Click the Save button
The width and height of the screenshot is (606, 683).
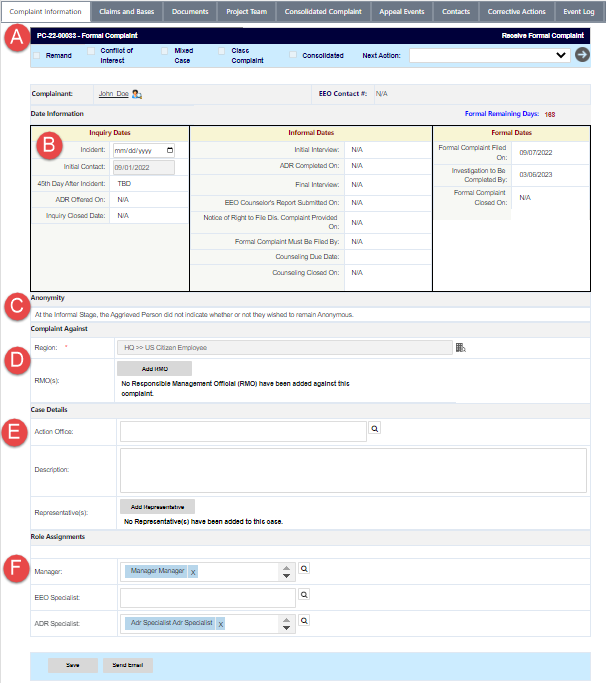click(73, 665)
